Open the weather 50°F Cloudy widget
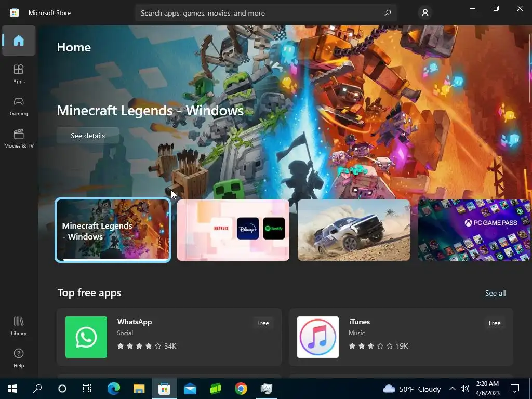 coord(411,389)
